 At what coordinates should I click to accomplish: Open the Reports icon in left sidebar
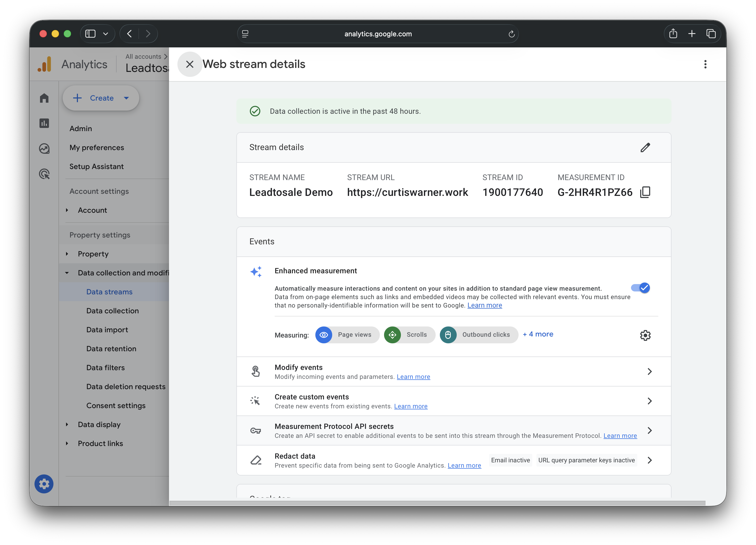click(x=44, y=123)
